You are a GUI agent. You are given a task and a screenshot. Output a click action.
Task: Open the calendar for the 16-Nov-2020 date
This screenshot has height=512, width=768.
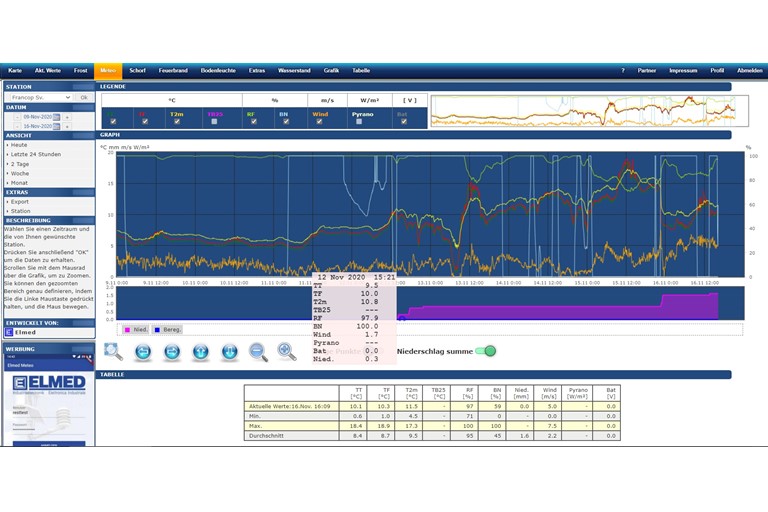coord(57,126)
